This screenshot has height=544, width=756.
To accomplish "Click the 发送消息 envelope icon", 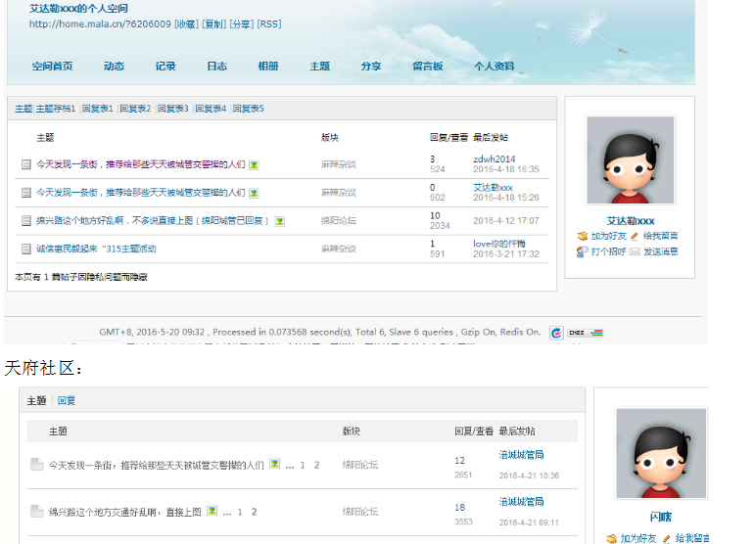I will coord(635,251).
